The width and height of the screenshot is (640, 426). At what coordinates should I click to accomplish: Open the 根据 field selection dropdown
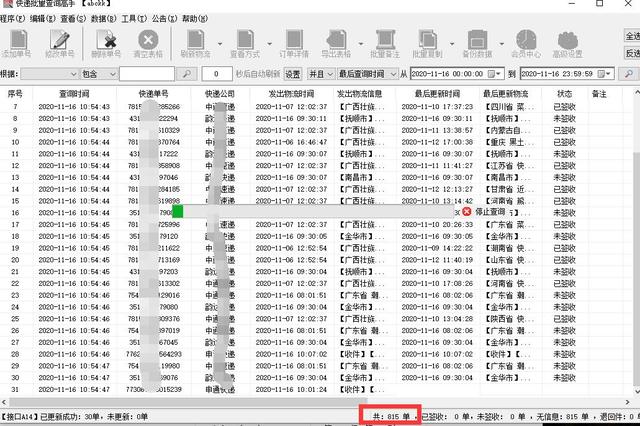49,74
